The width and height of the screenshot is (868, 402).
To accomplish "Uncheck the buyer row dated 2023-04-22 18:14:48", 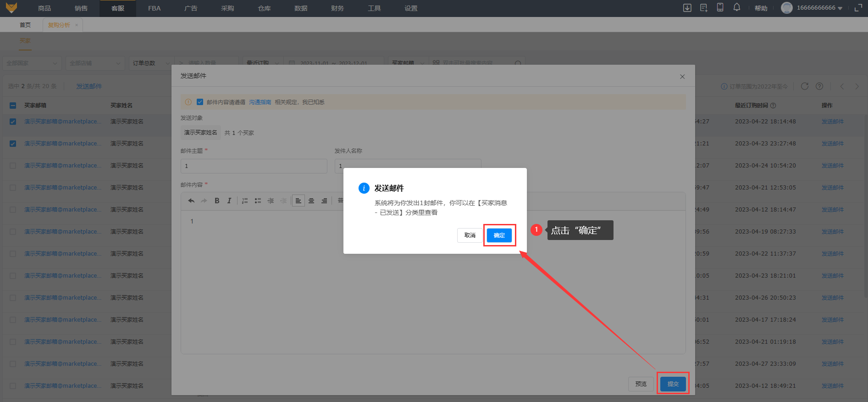I will pyautogui.click(x=13, y=122).
